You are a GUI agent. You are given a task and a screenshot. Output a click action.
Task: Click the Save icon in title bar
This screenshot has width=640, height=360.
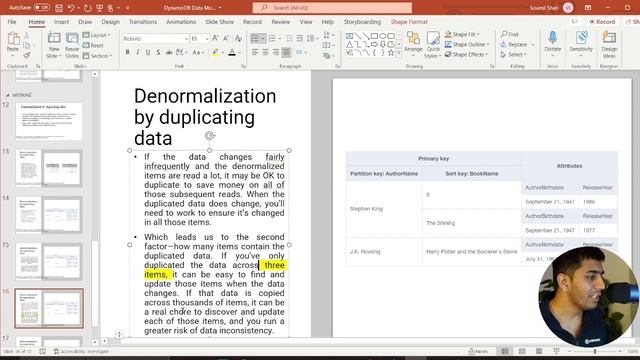[59, 8]
